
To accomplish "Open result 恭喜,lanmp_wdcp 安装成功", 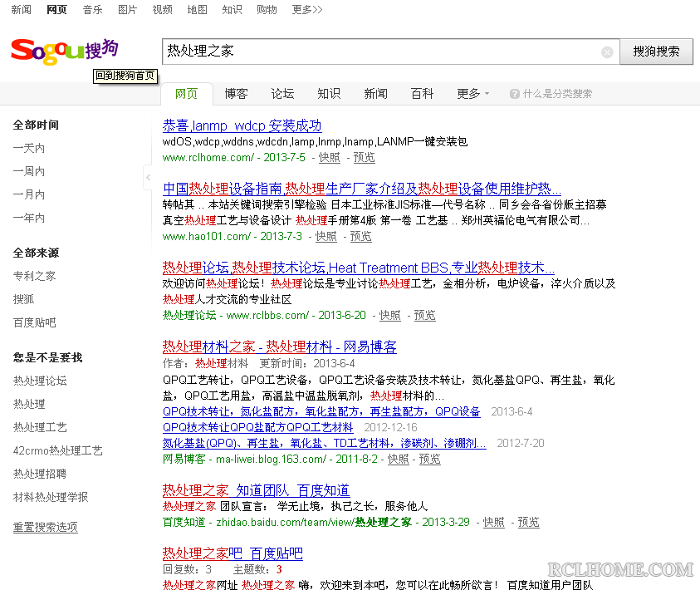I will tap(242, 126).
